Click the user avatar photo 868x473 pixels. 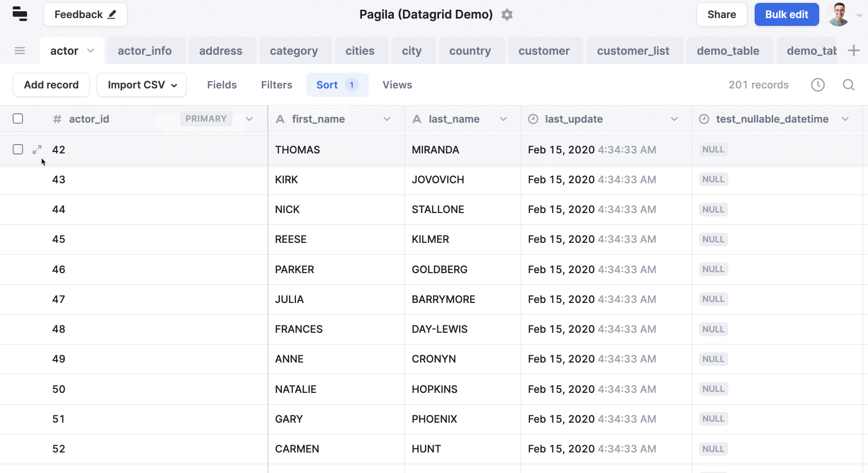(x=839, y=15)
